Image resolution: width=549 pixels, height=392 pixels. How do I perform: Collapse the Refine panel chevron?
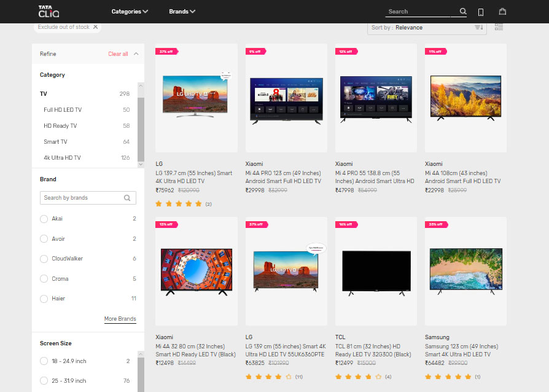click(x=136, y=54)
